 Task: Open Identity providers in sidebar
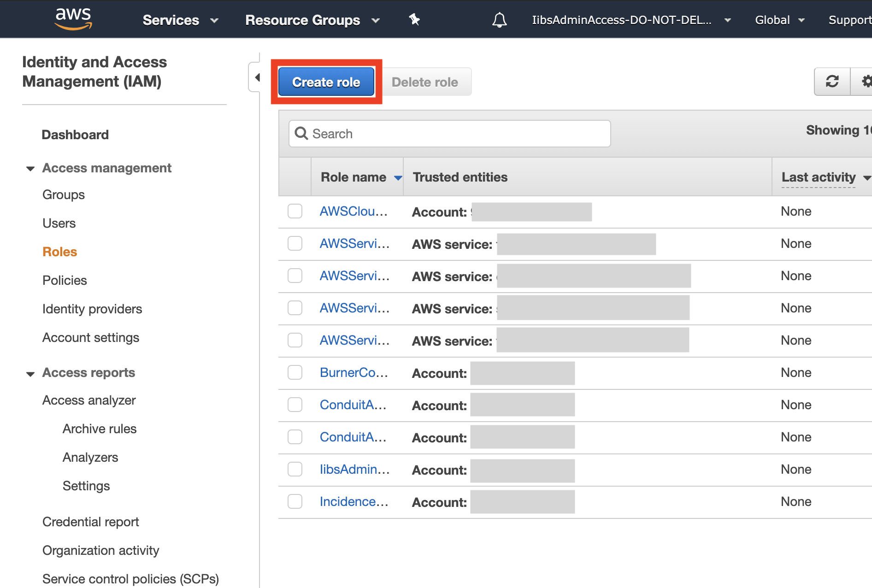point(92,309)
